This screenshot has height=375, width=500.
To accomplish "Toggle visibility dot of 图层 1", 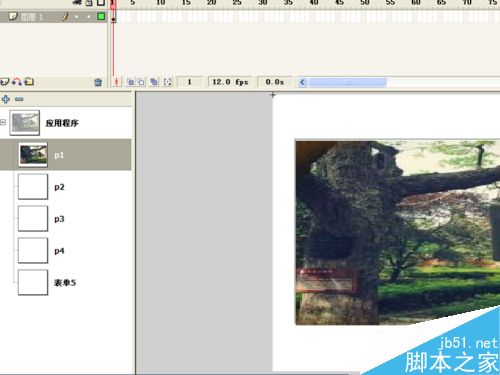I will (x=77, y=16).
